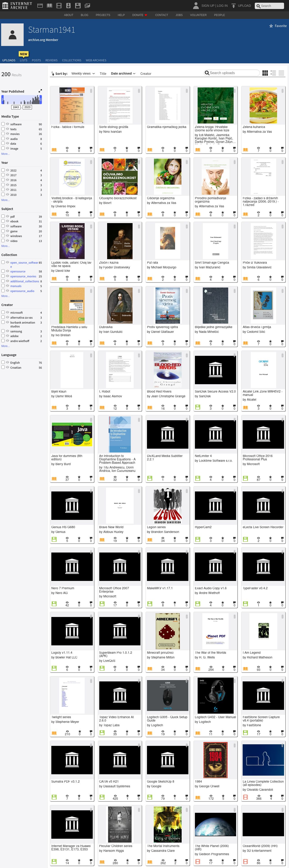This screenshot has width=289, height=868.
Task: Sort by Title
Action: click(x=103, y=73)
